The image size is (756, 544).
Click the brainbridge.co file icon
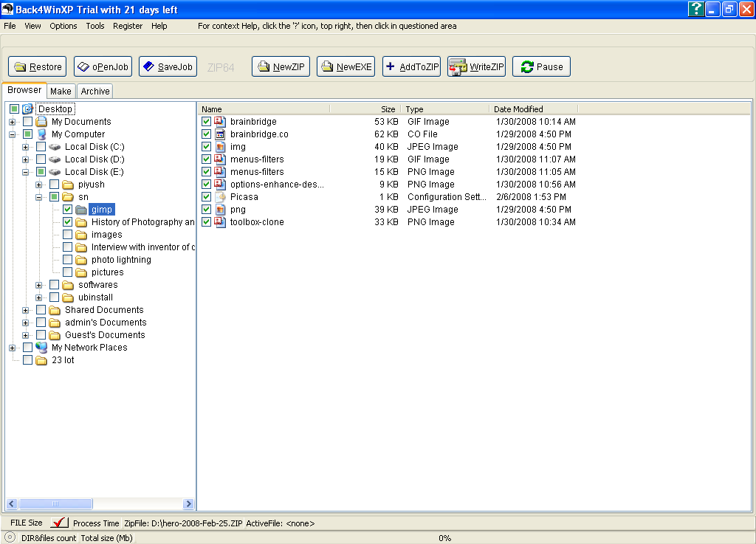[x=220, y=134]
